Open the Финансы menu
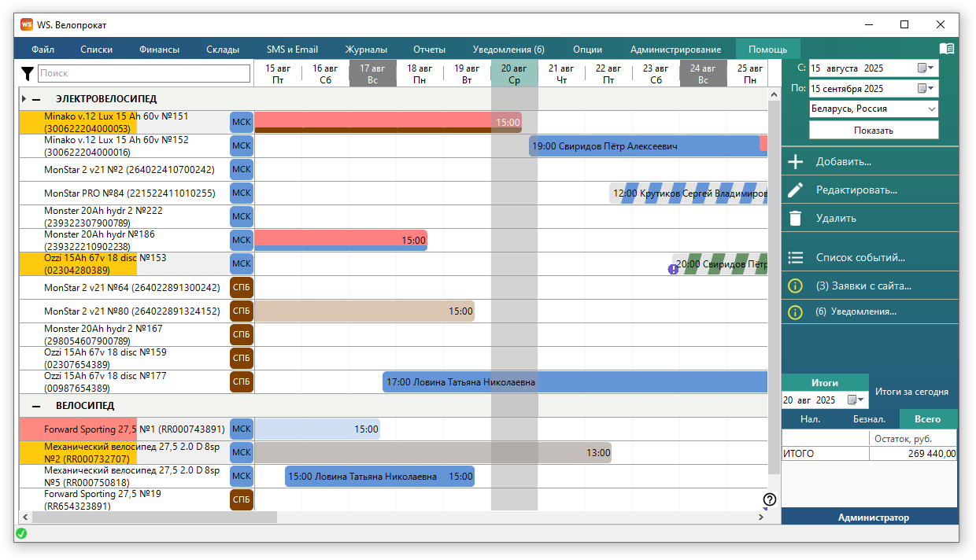The image size is (976, 560). [x=159, y=49]
